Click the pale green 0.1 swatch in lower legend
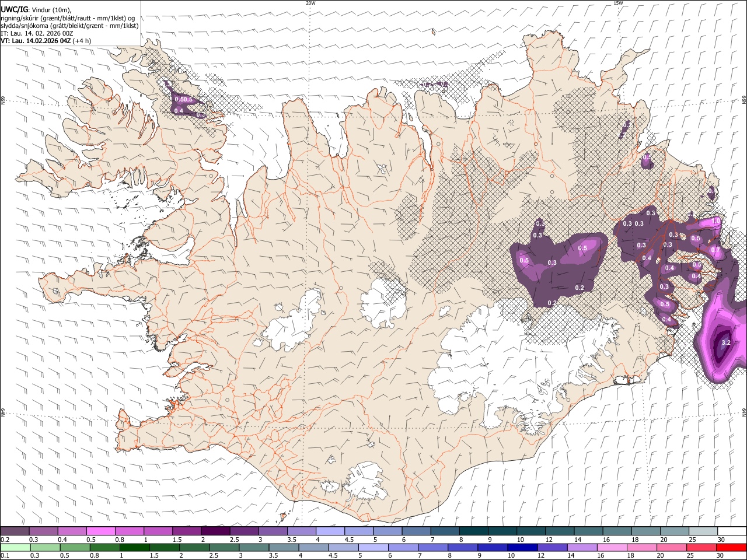 tap(15, 547)
